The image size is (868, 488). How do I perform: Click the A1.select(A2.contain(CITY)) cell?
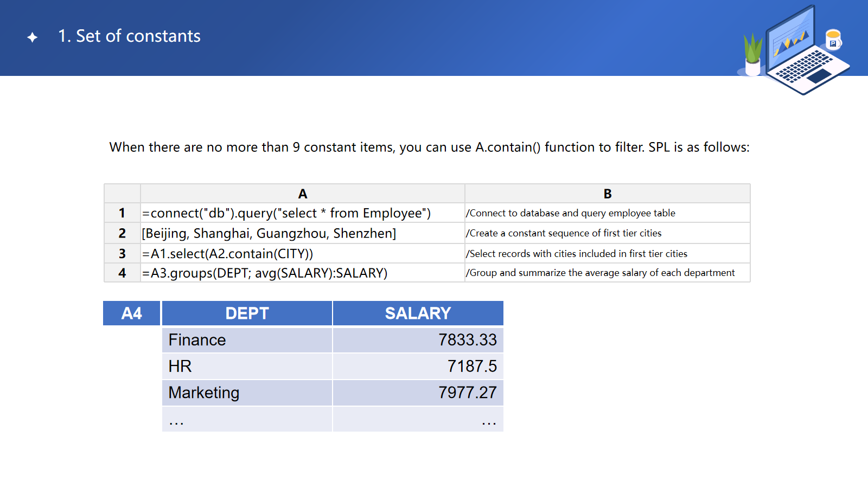[302, 254]
